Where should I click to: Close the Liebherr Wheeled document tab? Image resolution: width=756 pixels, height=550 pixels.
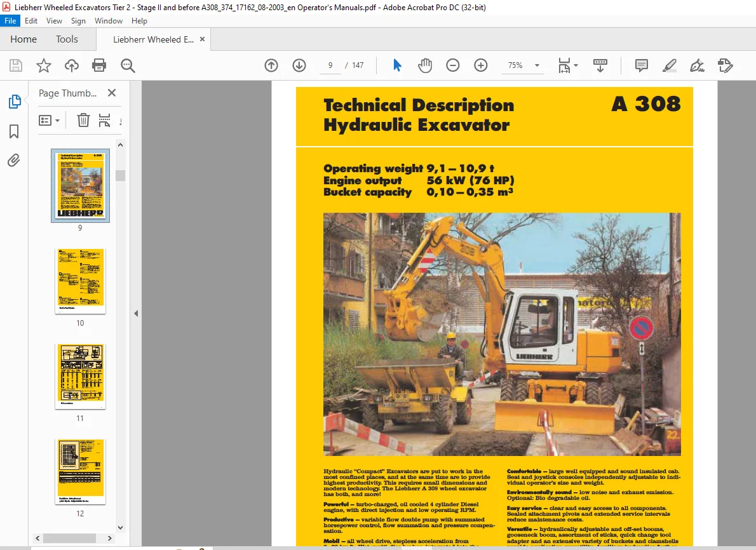click(203, 39)
